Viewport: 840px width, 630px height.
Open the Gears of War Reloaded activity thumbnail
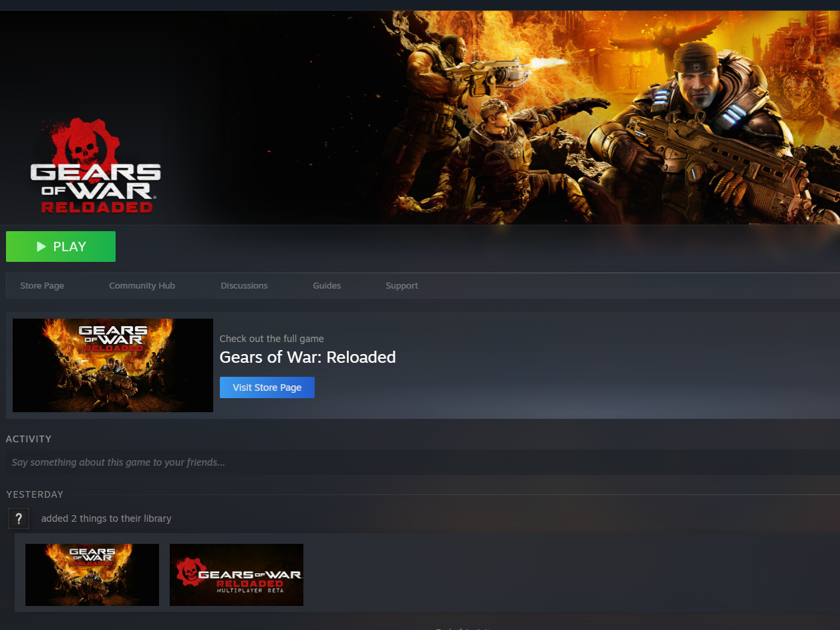click(x=92, y=575)
